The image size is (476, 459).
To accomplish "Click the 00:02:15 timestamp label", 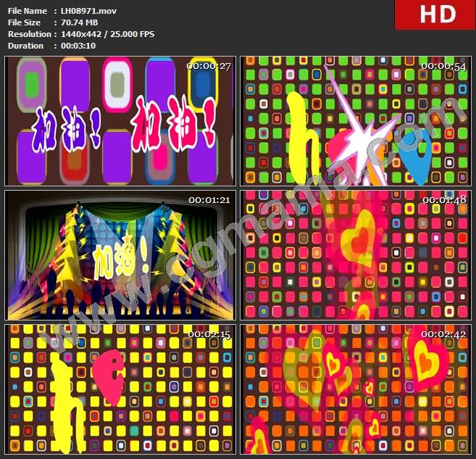I will 209,334.
